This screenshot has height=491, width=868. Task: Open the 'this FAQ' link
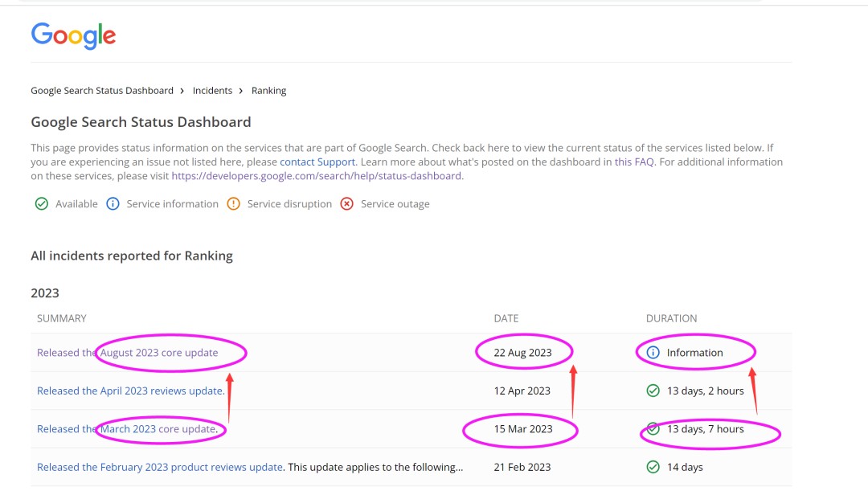(634, 162)
